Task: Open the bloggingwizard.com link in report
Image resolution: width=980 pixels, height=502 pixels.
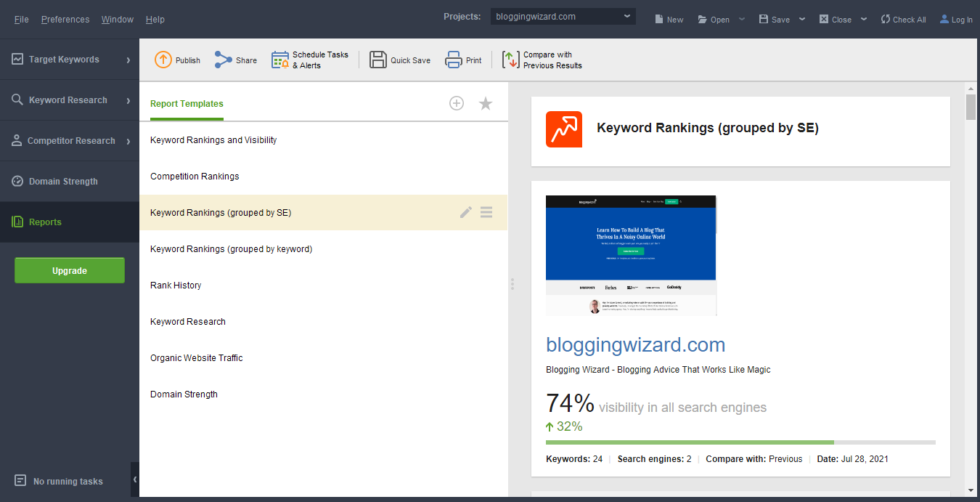Action: (x=636, y=344)
